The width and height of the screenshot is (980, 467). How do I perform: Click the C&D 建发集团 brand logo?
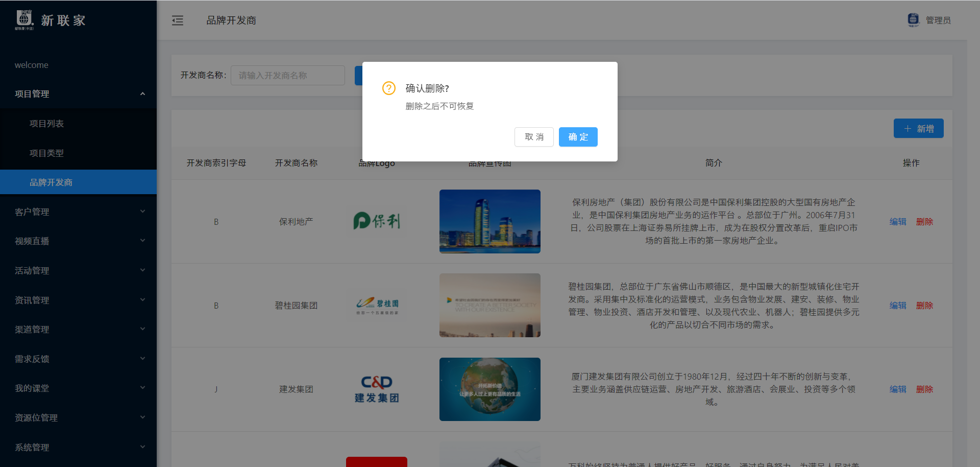(377, 389)
